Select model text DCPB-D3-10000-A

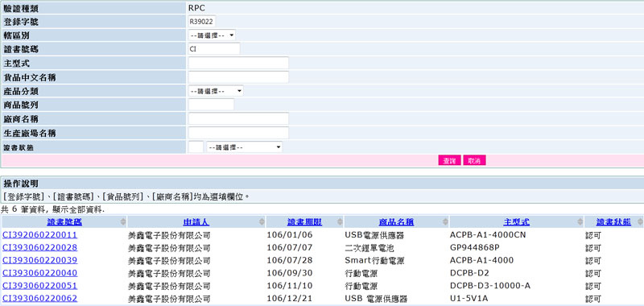click(490, 286)
